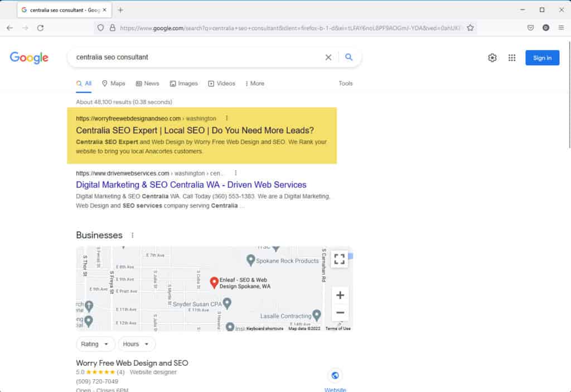Viewport: 571px width, 392px height.
Task: Go back with the browser back arrow
Action: [x=10, y=28]
